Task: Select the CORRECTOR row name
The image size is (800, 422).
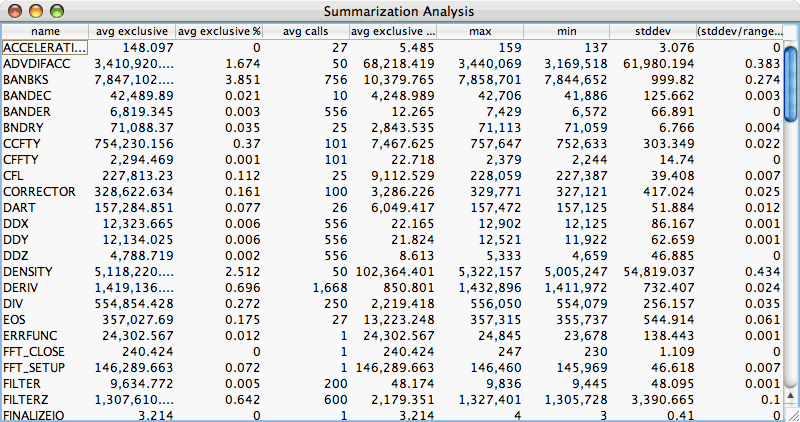Action: coord(39,191)
